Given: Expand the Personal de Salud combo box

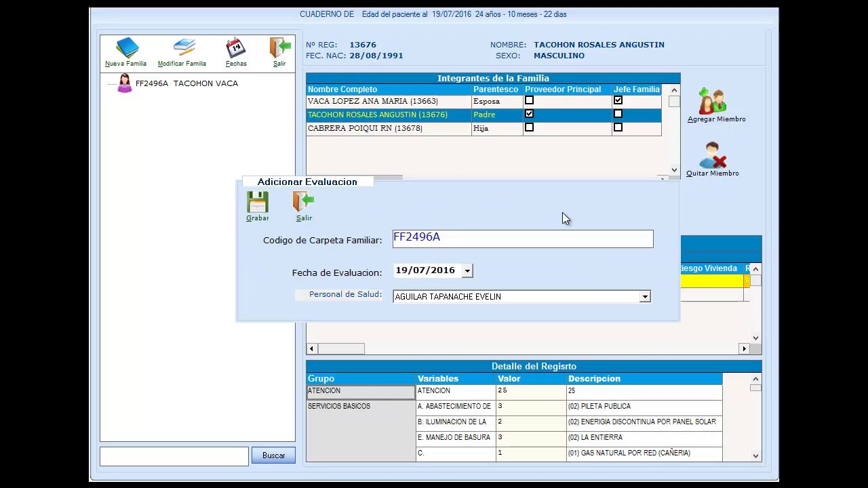Looking at the screenshot, I should tap(645, 296).
